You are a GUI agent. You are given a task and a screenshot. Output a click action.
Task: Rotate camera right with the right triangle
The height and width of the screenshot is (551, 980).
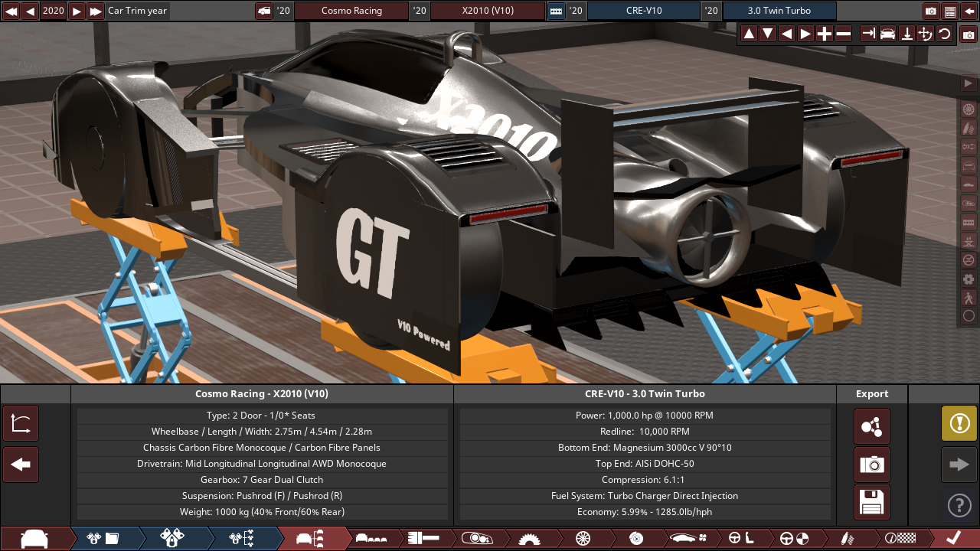(x=805, y=34)
